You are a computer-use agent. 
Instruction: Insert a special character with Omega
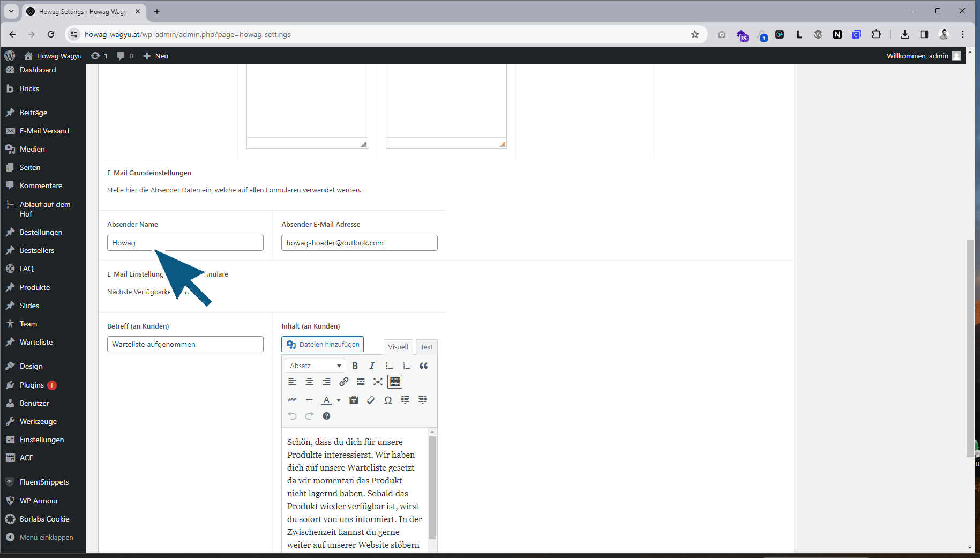click(388, 400)
